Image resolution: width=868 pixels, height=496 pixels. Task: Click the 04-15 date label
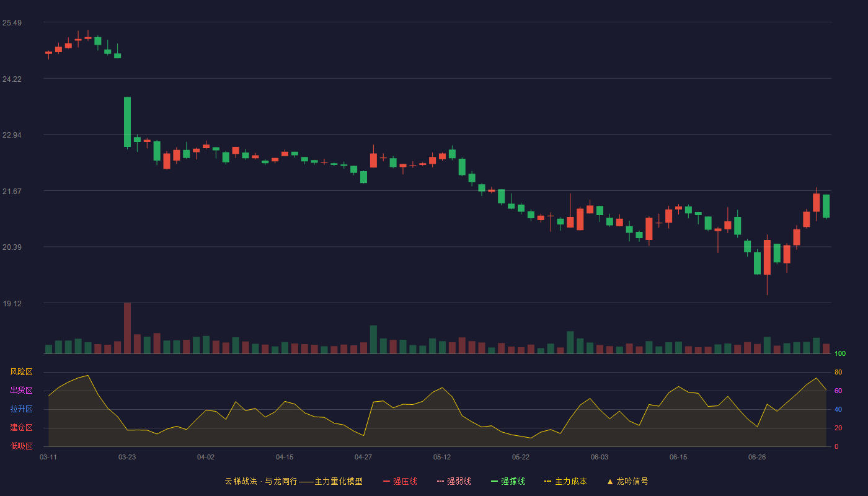285,457
